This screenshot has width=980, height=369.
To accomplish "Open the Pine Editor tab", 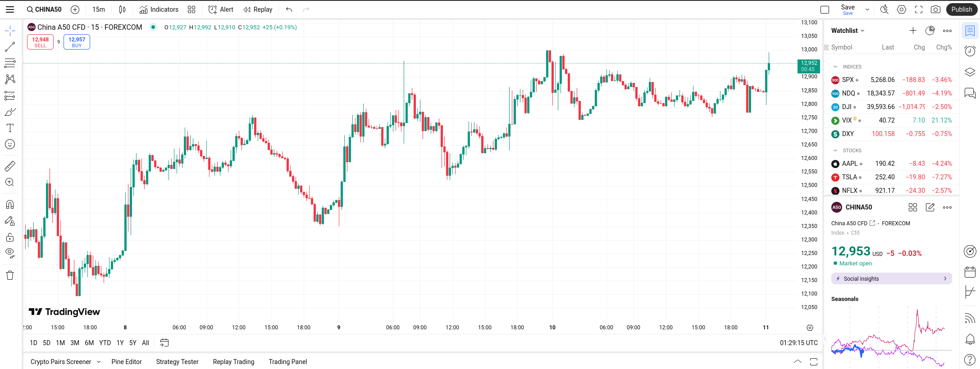I will [x=127, y=362].
